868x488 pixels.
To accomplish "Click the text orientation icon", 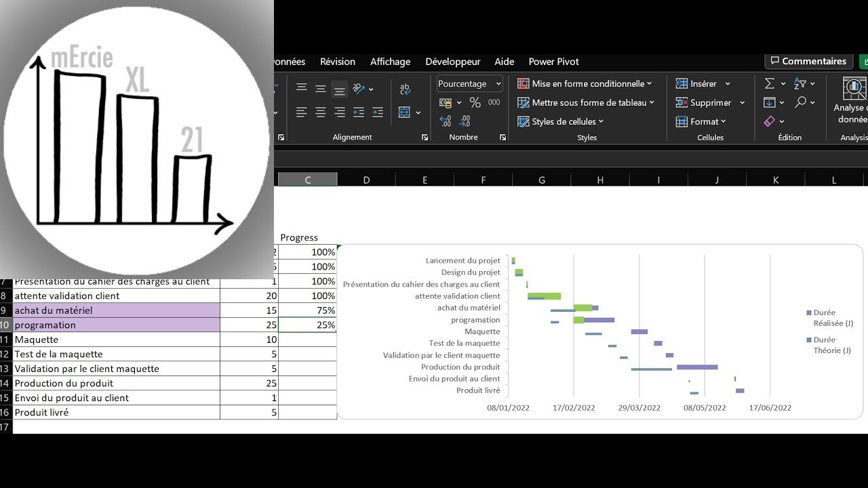I will 359,89.
